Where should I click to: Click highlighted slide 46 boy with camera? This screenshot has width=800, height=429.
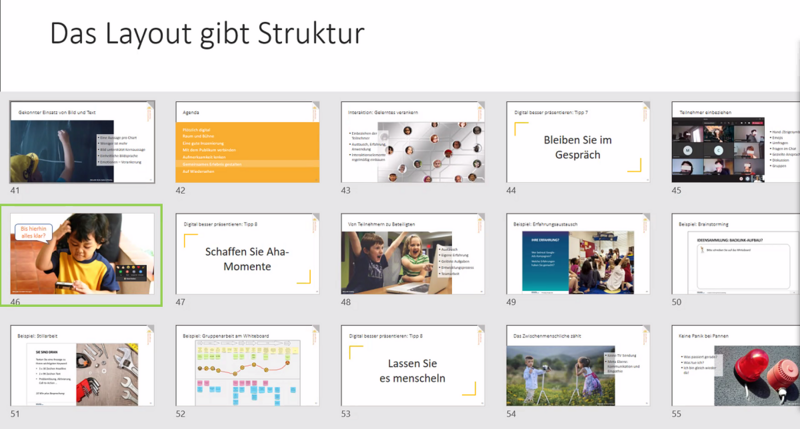coord(82,254)
